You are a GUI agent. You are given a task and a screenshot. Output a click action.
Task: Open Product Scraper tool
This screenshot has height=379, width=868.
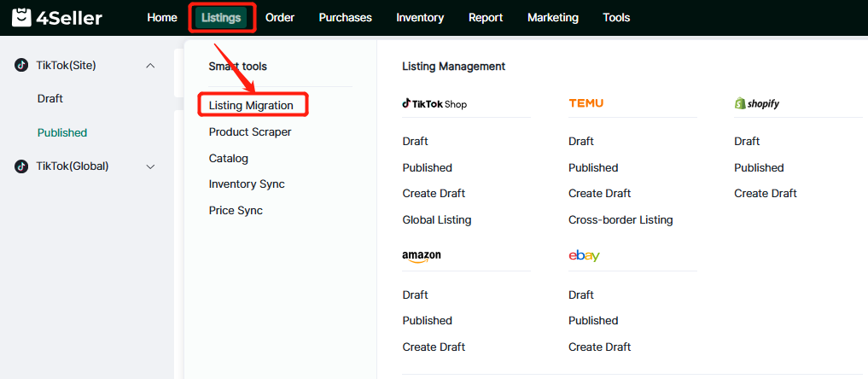pyautogui.click(x=250, y=132)
